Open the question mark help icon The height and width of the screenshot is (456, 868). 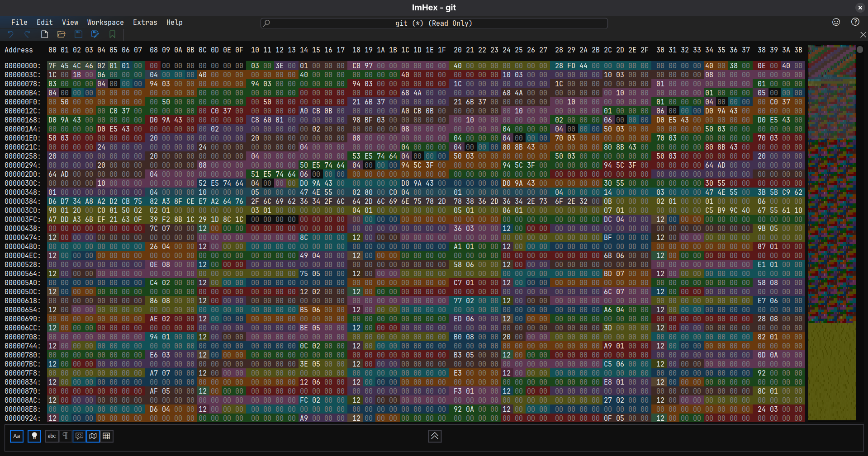(x=855, y=22)
